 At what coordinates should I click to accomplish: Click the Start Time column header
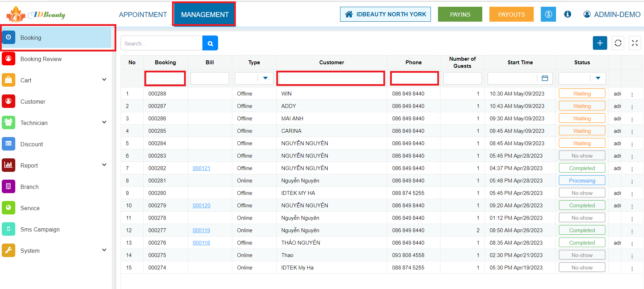point(520,62)
